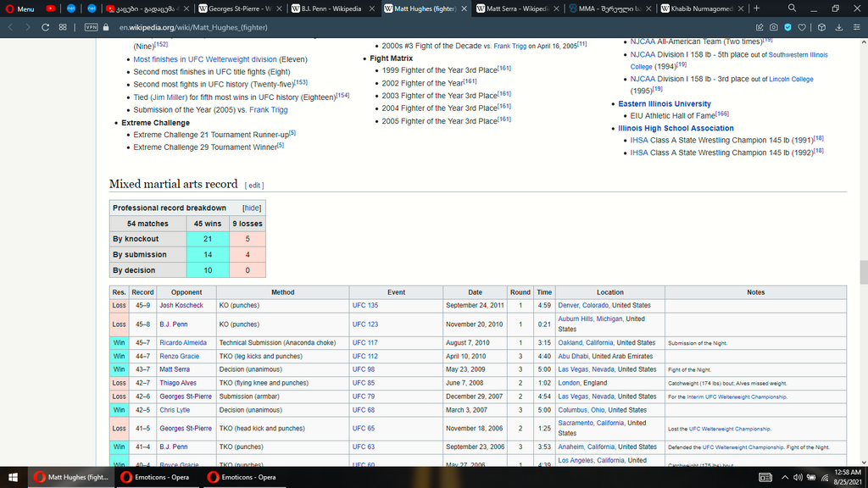Open the Josh Koscheck opponent link

[x=181, y=305]
